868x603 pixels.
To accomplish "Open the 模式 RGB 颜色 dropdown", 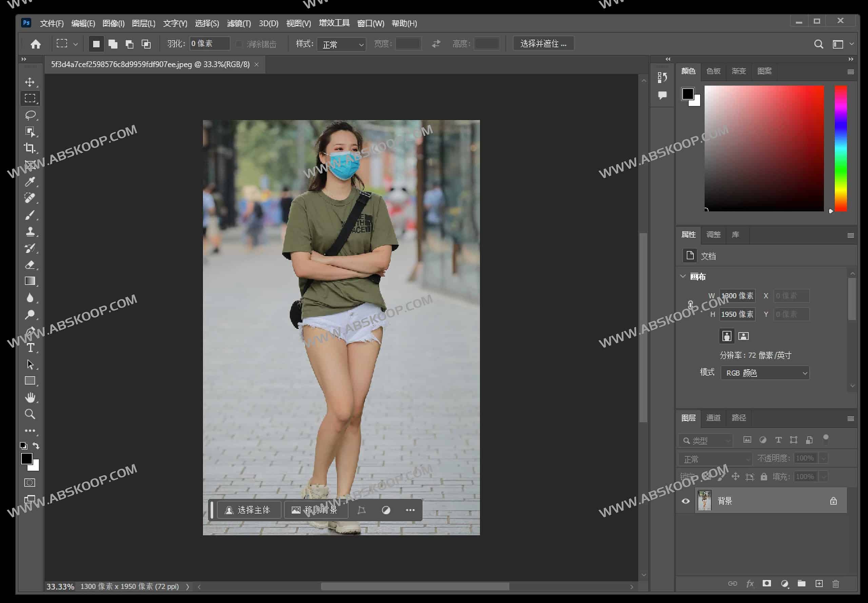I will 765,373.
